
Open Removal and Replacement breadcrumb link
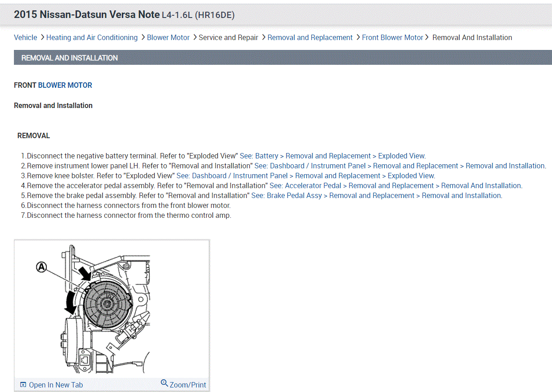click(x=310, y=38)
